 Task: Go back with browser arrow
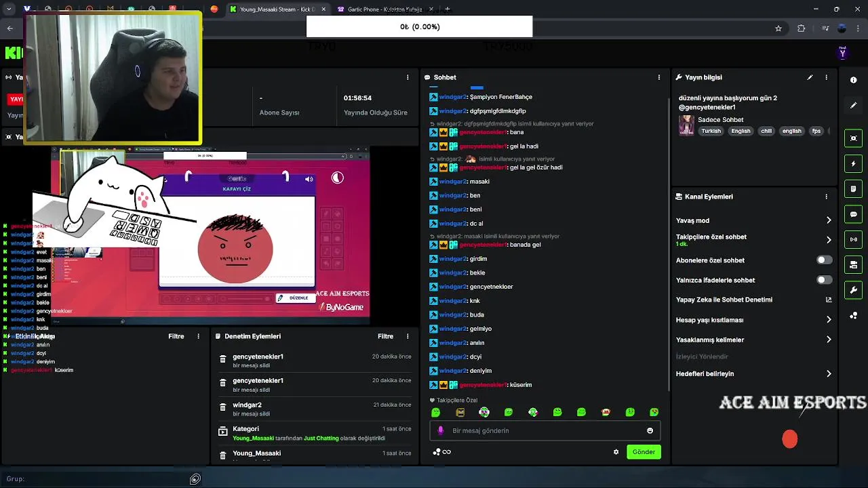[x=9, y=28]
